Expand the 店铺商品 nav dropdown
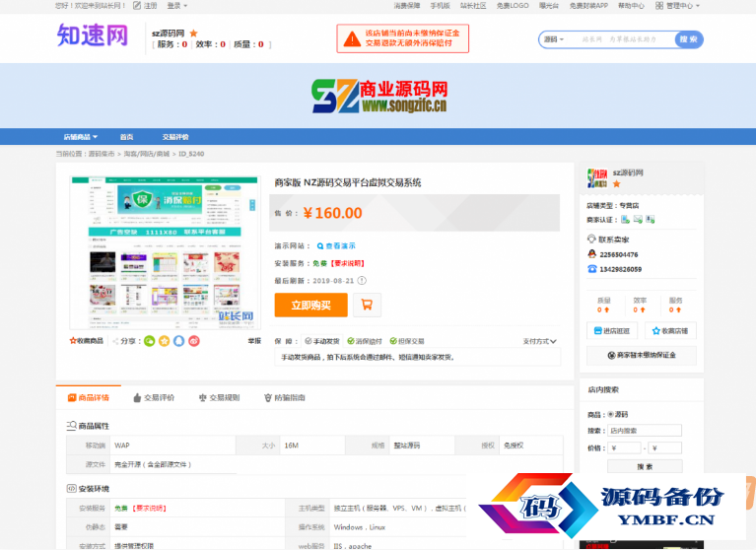 tap(81, 137)
